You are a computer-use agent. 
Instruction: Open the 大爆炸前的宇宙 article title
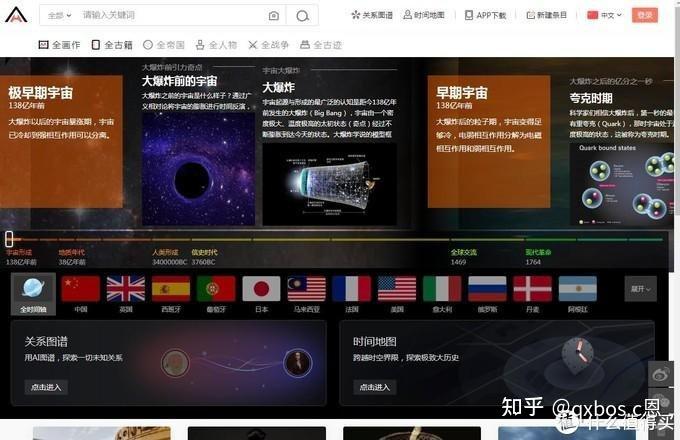180,81
